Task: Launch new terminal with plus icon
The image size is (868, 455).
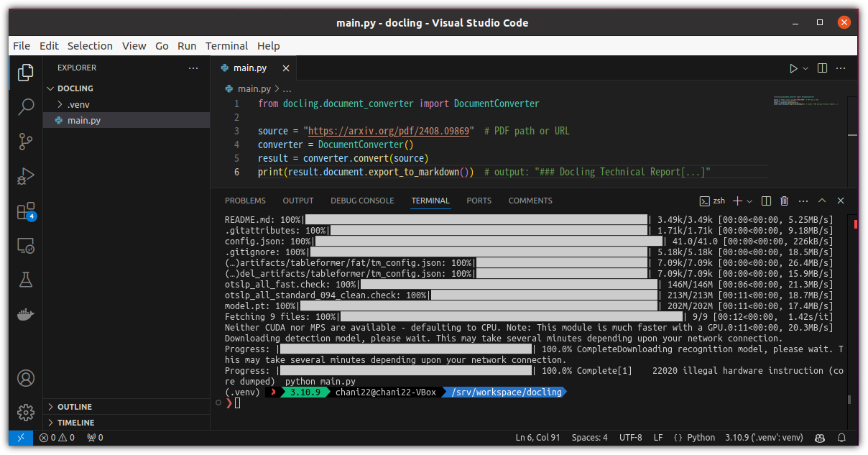Action: 738,201
